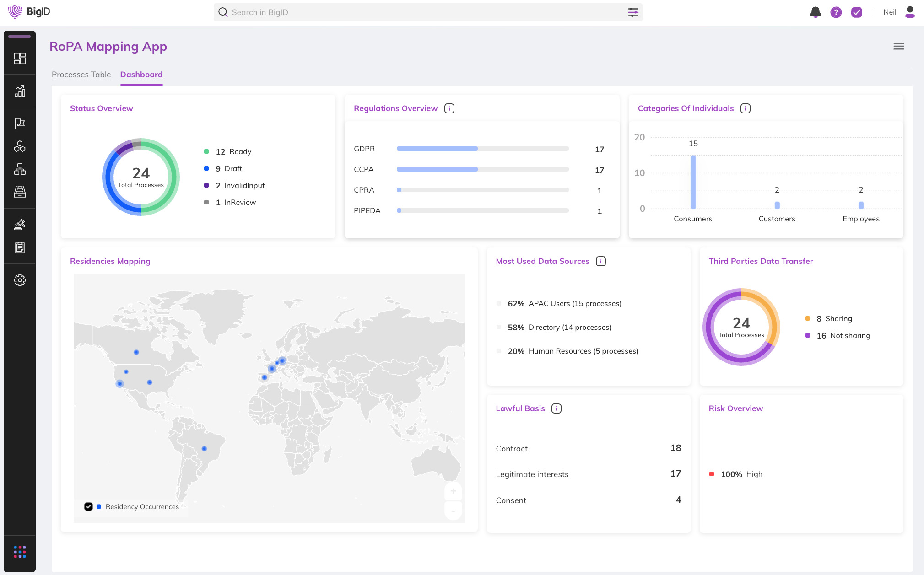924x575 pixels.
Task: Click the purple help question icon
Action: click(836, 12)
